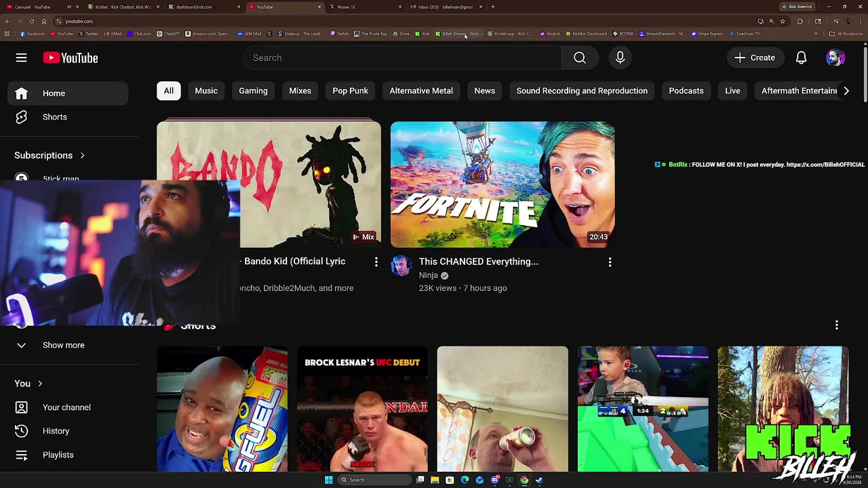Switch to the Gmail Inbox browser tab
Viewport: 868px width, 488px height.
coord(446,7)
